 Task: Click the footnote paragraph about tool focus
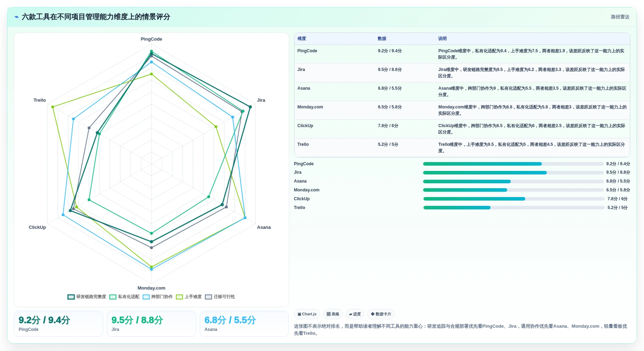click(x=461, y=329)
